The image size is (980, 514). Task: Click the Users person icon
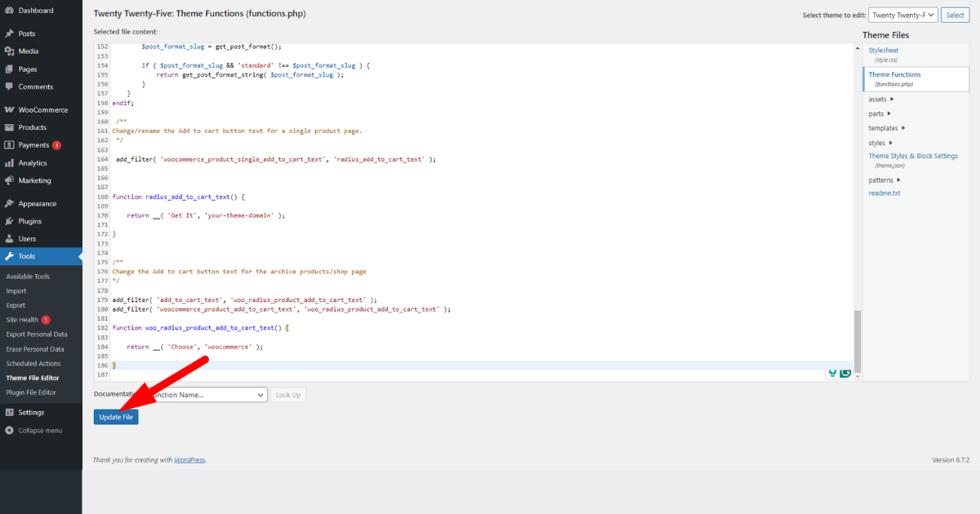coord(9,239)
